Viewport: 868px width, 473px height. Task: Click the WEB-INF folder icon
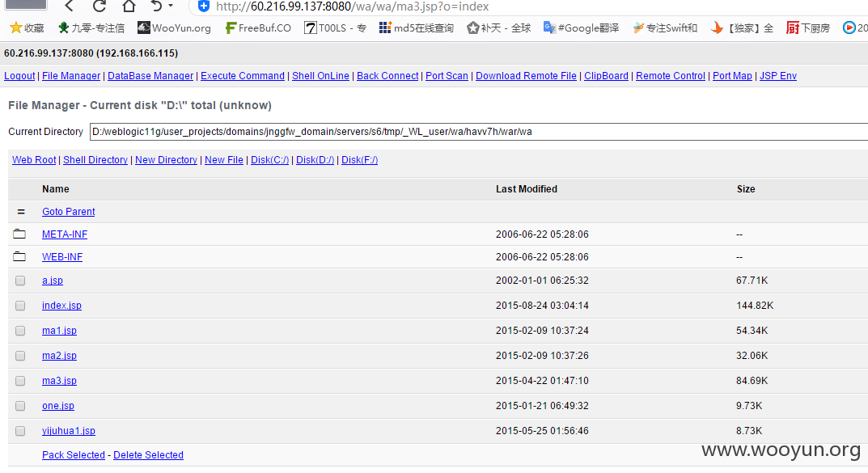[x=19, y=256]
